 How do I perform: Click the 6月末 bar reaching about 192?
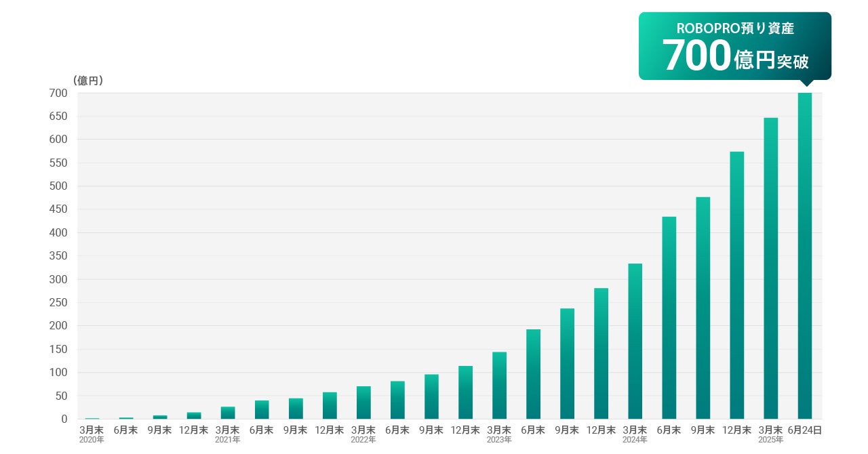533,374
